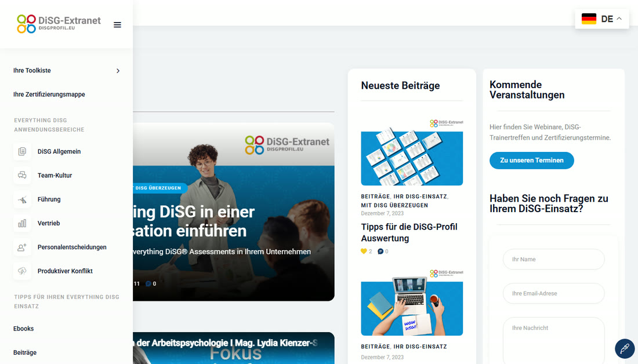This screenshot has width=638, height=364.
Task: Click the IHR DISG-EINSATZ link under the laptop thumbnail
Action: coord(420,347)
